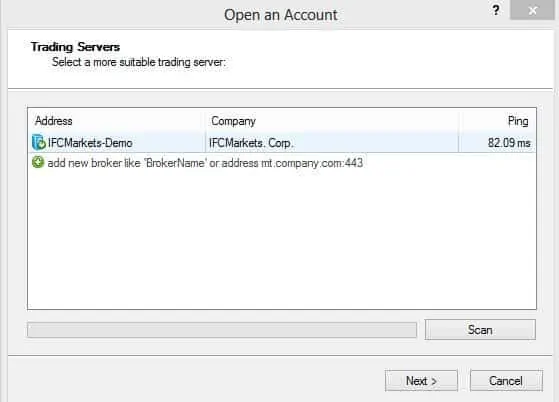
Task: Click 'Select a more suitable trading server' text
Action: coord(139,62)
